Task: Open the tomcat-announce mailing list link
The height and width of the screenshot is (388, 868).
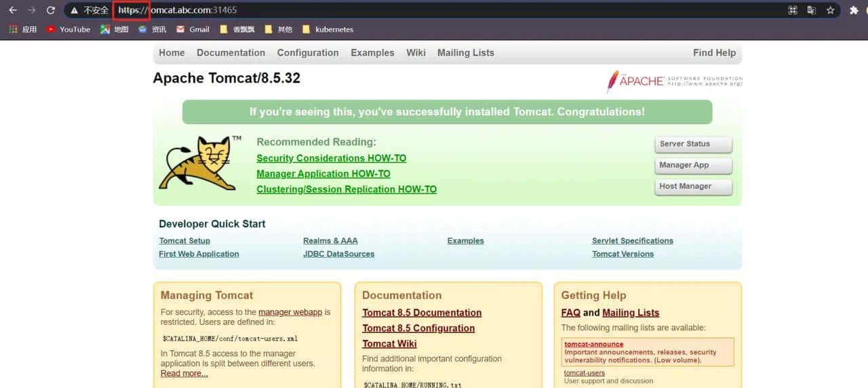Action: coord(594,345)
